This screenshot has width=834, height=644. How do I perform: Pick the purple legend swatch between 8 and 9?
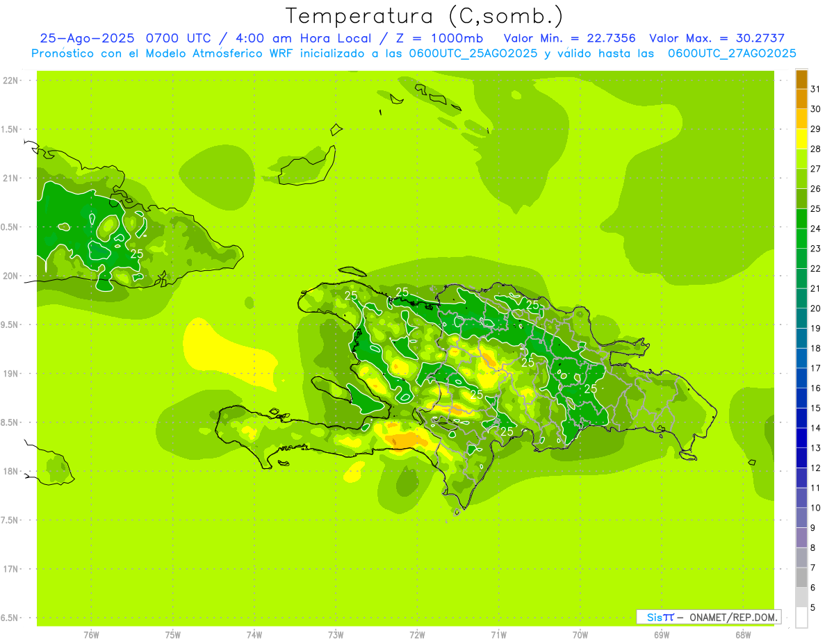[801, 538]
